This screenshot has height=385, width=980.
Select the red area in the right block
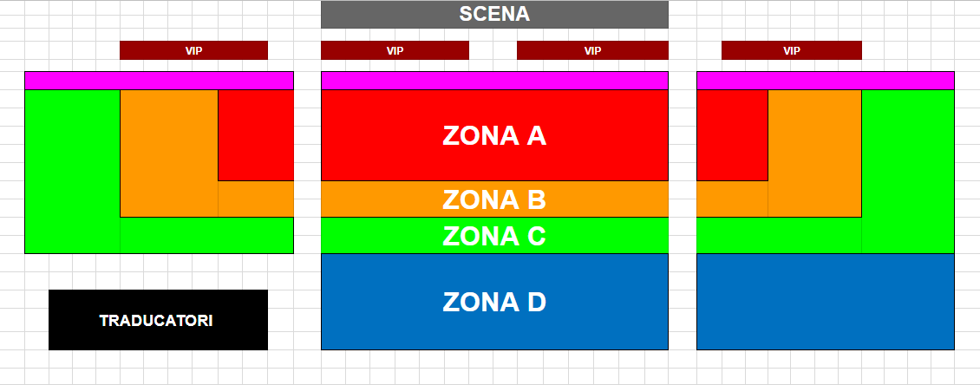[733, 135]
